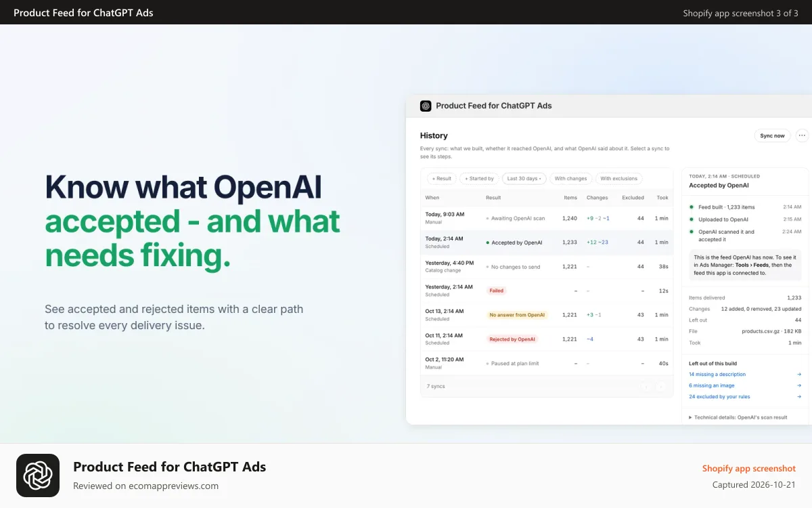Click Paused at plan limit status
The width and height of the screenshot is (812, 508).
(x=512, y=364)
